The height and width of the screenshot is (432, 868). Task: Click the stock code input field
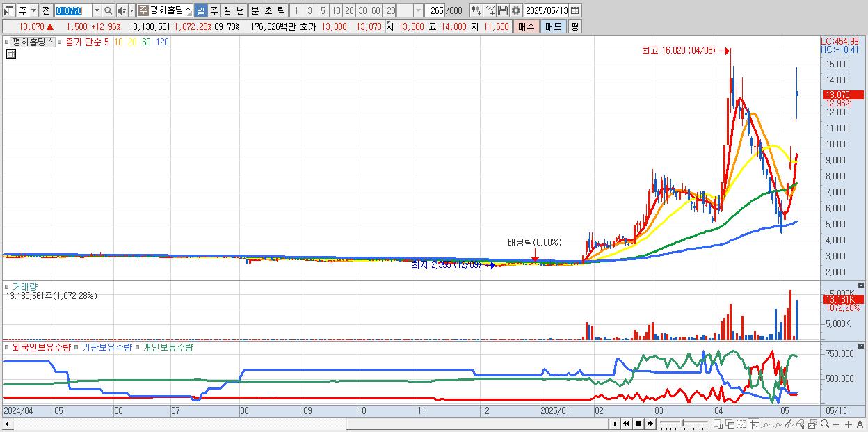point(74,10)
